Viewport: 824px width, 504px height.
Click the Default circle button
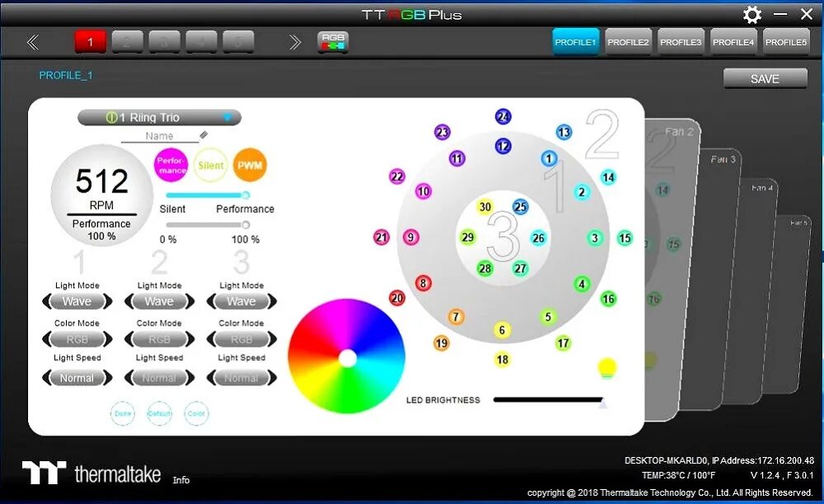coord(159,413)
